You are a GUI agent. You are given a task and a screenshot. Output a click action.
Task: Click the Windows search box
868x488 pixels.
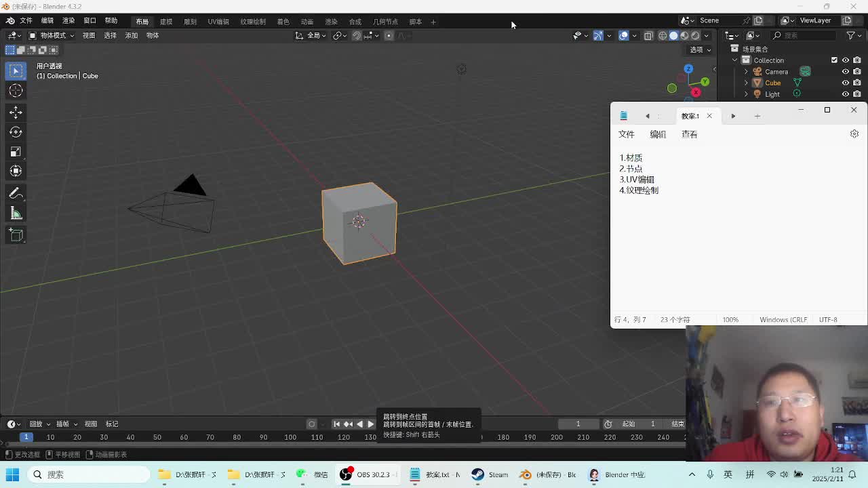[x=90, y=474]
